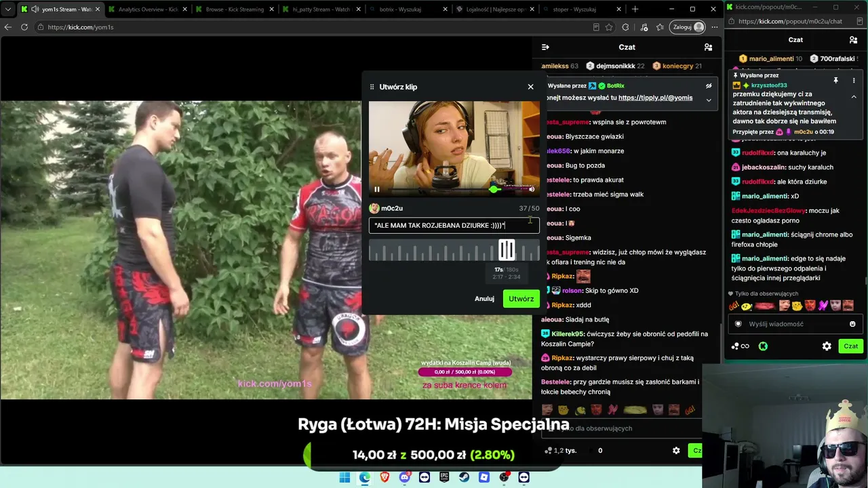This screenshot has width=868, height=488.
Task: Open popout chat settings gear
Action: click(827, 346)
